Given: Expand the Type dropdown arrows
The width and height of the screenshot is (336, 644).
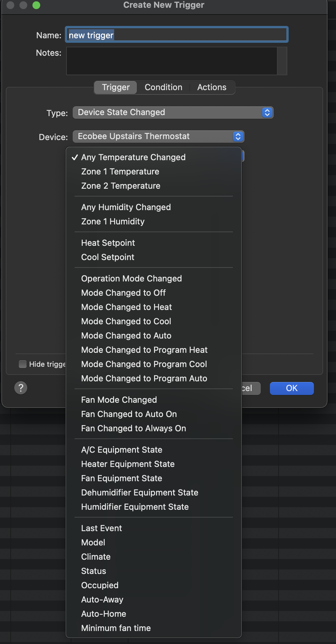Looking at the screenshot, I should [x=267, y=113].
